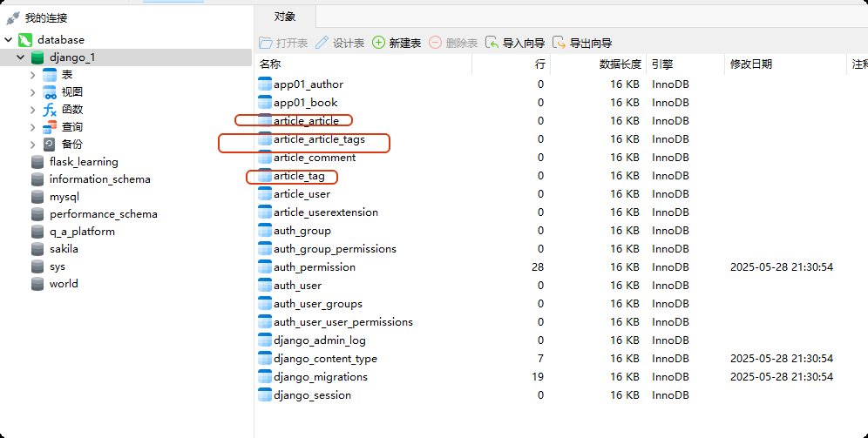The width and height of the screenshot is (868, 438).
Task: Sort by the 行 rows column header
Action: click(511, 64)
